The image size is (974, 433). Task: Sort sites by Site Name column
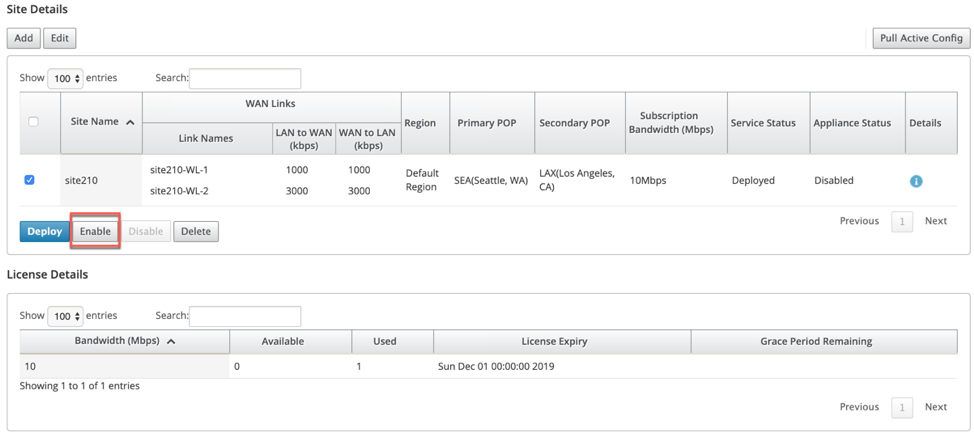pyautogui.click(x=101, y=122)
